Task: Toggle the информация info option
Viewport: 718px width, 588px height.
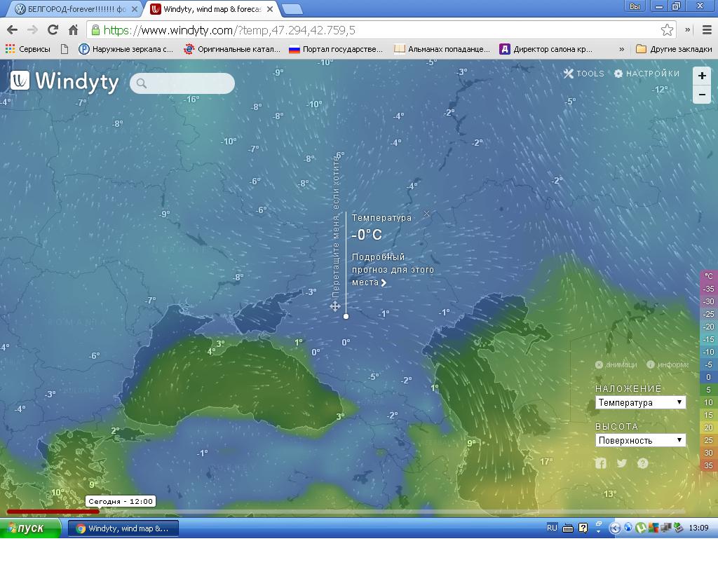Action: click(x=668, y=364)
